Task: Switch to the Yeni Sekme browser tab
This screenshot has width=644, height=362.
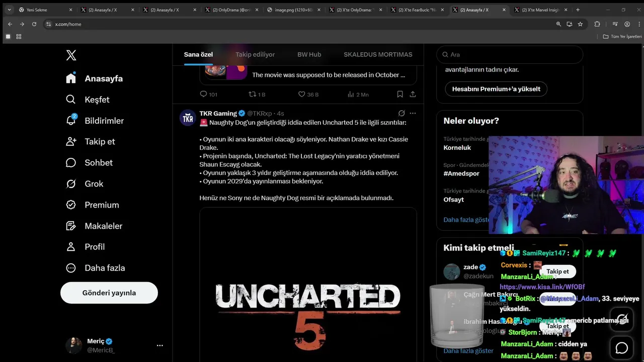Action: coord(45,10)
